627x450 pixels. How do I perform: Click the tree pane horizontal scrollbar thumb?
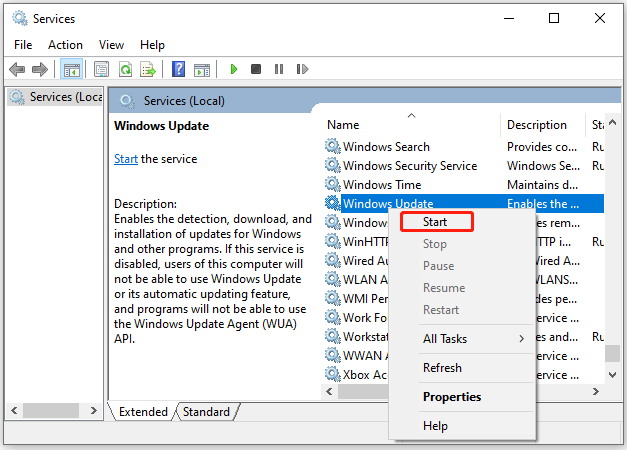[51, 410]
